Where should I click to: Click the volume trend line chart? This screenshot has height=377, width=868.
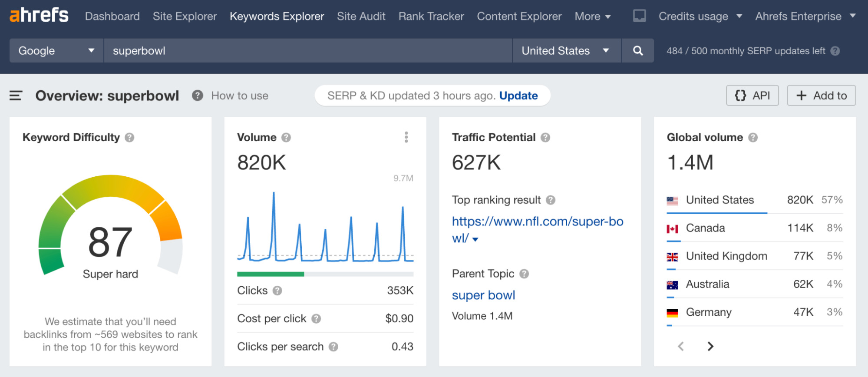point(325,227)
